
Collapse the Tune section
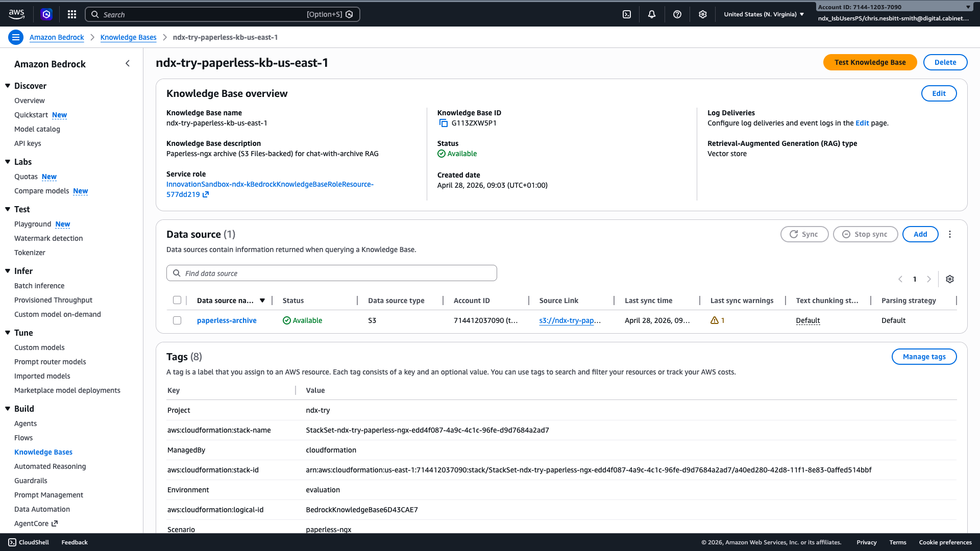tap(8, 333)
